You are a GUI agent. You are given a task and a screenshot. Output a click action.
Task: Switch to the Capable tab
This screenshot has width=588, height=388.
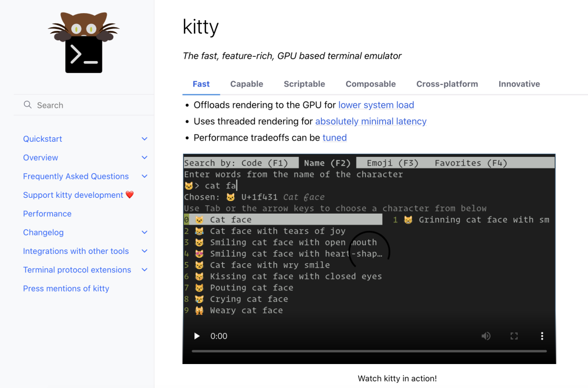coord(247,84)
